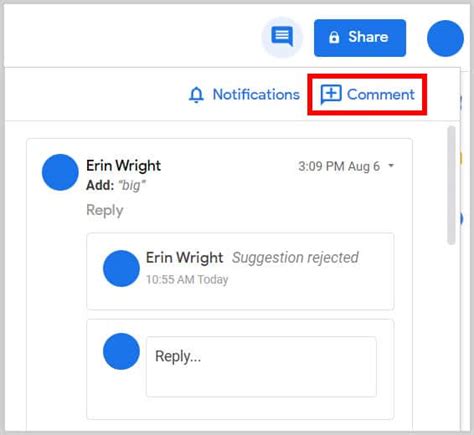Click the Reply link under Add: "big"
This screenshot has width=474, height=435.
click(105, 210)
